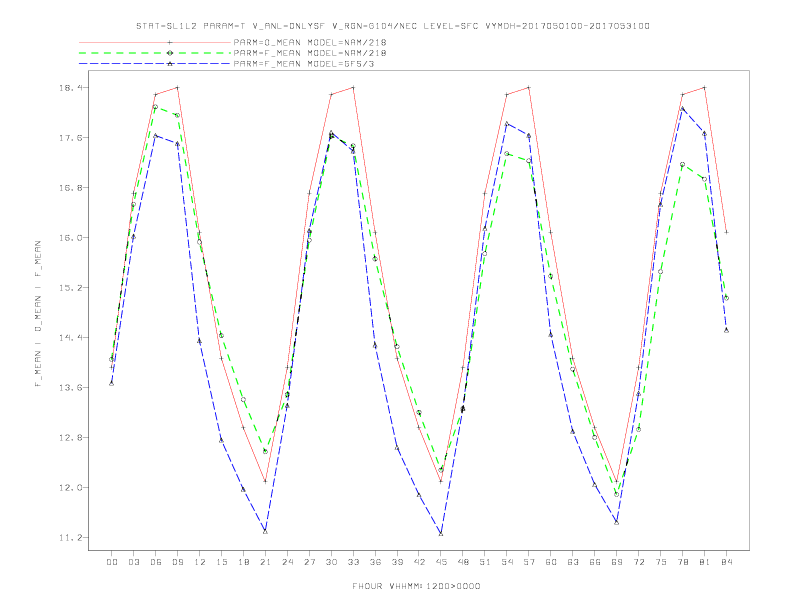Click blue GFS triangle data point at hour 69

click(617, 522)
